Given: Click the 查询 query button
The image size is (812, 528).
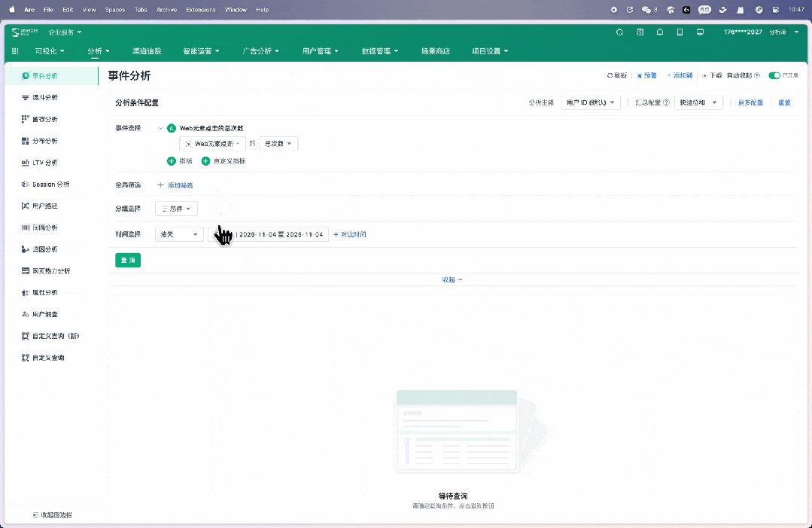Looking at the screenshot, I should point(127,259).
